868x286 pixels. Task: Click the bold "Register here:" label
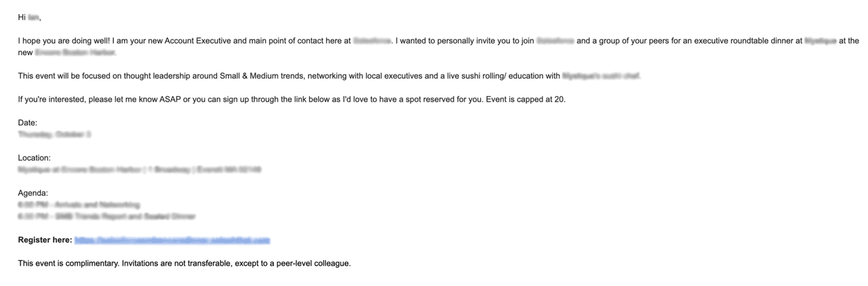pyautogui.click(x=45, y=240)
